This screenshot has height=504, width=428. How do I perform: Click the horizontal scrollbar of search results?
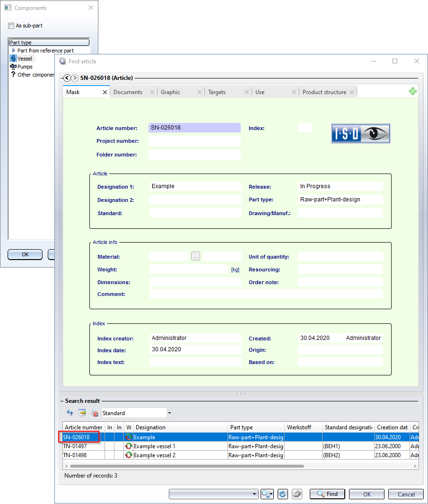coord(189,466)
